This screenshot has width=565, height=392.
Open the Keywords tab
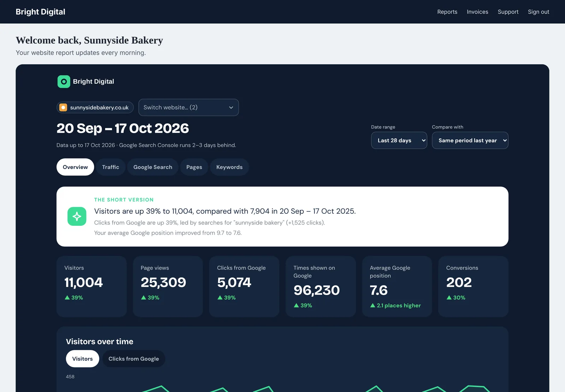pyautogui.click(x=230, y=167)
